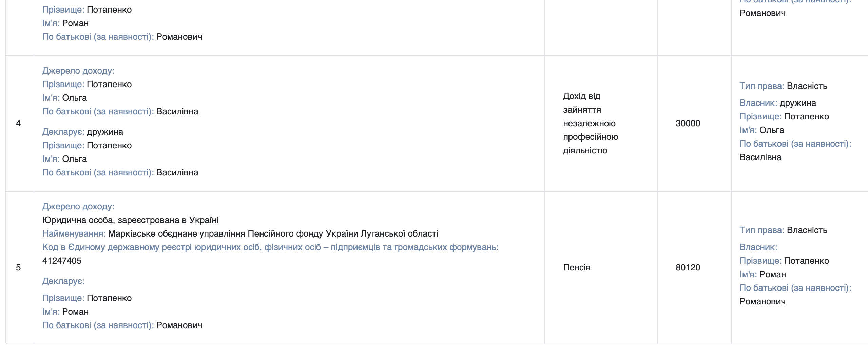Click 'Дохід від зайняття незалежною професійною діяльністю' text
Image resolution: width=868 pixels, height=355 pixels.
click(x=590, y=123)
